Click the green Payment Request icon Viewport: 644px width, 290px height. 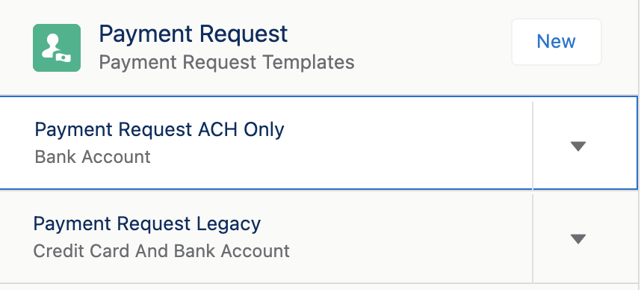(57, 48)
